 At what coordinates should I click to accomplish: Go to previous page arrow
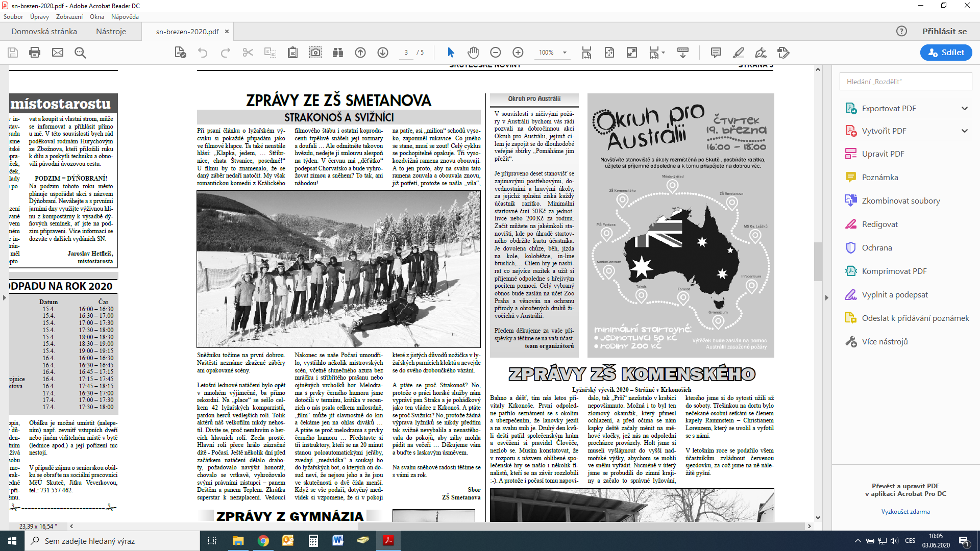pyautogui.click(x=360, y=53)
